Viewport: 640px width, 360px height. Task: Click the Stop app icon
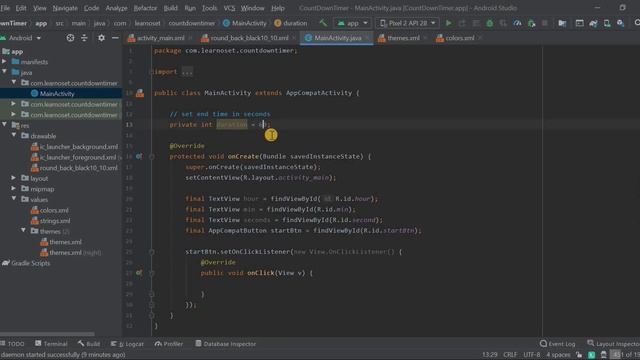click(x=544, y=23)
